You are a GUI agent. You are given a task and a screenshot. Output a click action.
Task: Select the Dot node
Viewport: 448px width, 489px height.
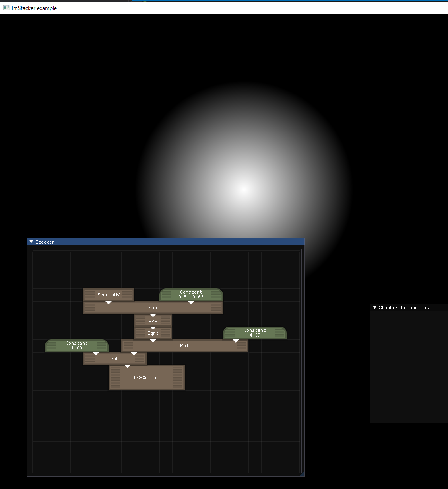pyautogui.click(x=153, y=320)
